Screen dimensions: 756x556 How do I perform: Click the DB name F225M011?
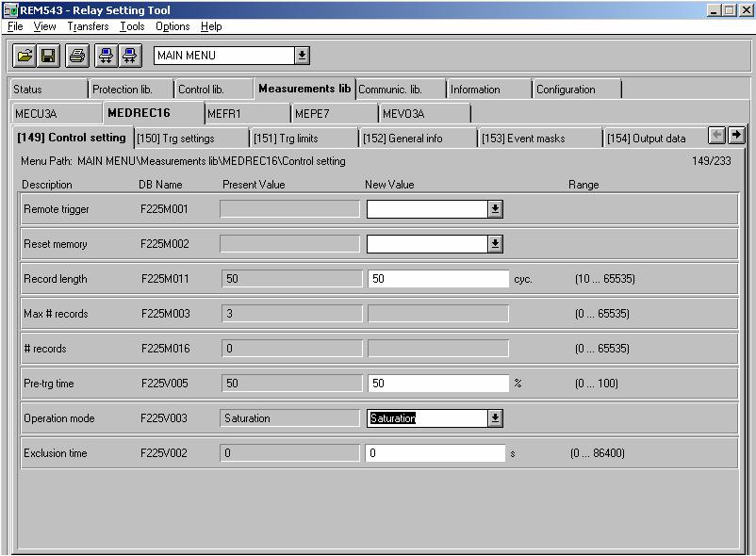(x=165, y=279)
